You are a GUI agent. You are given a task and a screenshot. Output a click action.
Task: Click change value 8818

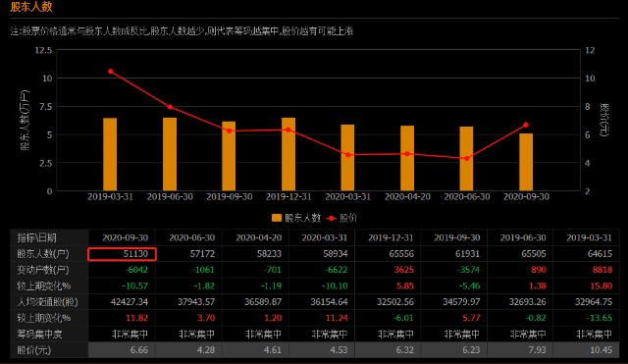602,270
